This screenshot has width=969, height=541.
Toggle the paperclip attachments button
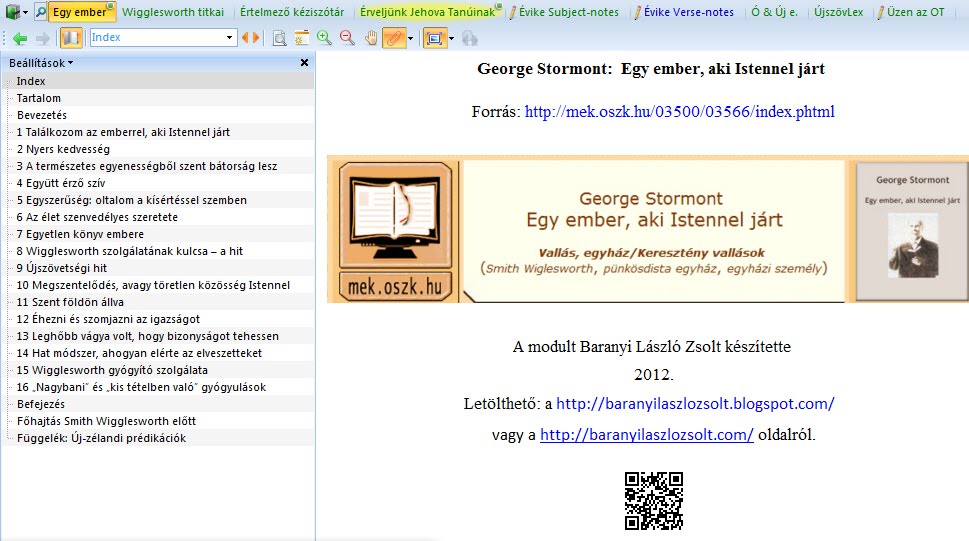(x=394, y=38)
